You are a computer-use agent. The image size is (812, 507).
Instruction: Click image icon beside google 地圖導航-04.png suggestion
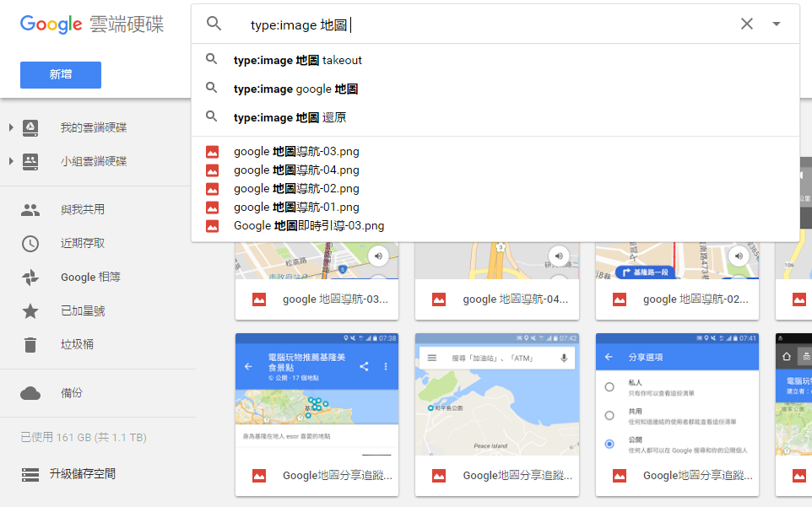[x=213, y=170]
